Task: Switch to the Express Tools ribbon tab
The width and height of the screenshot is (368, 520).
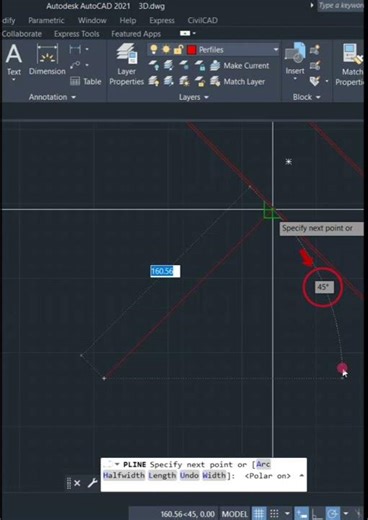Action: pyautogui.click(x=76, y=34)
